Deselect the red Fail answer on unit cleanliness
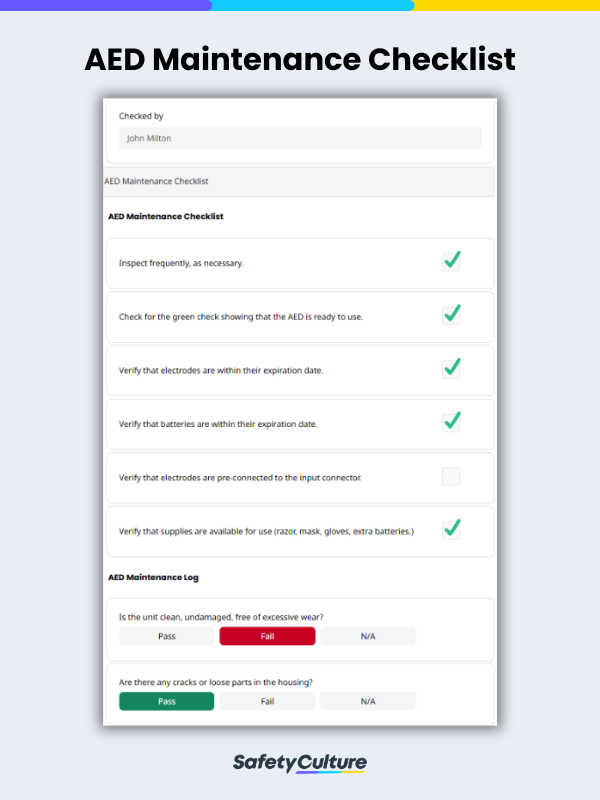Screen dimensions: 600x800 [267, 636]
